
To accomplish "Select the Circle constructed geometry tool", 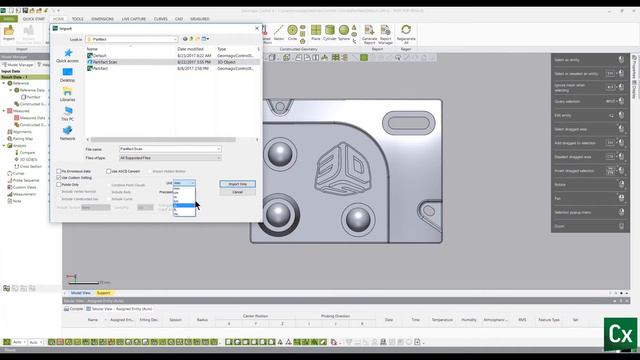I will [x=292, y=33].
